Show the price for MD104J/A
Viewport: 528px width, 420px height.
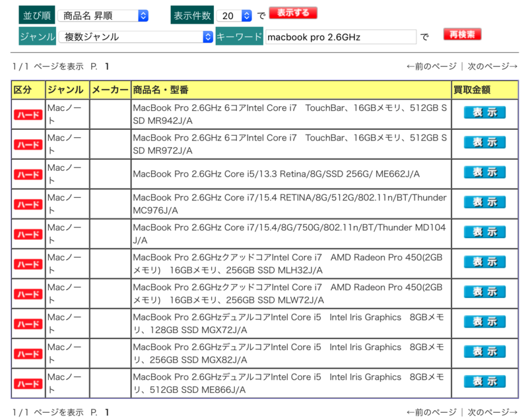(x=484, y=232)
